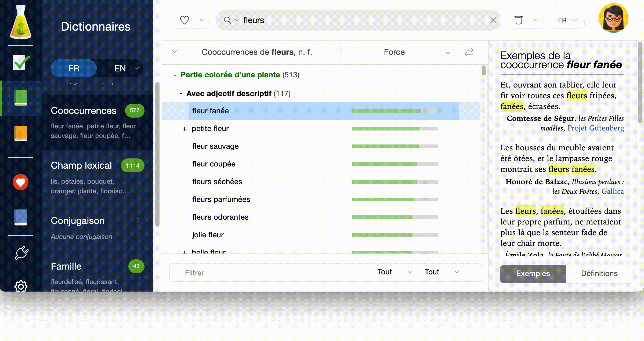Open the Projet Gutenberg link

pos(595,128)
